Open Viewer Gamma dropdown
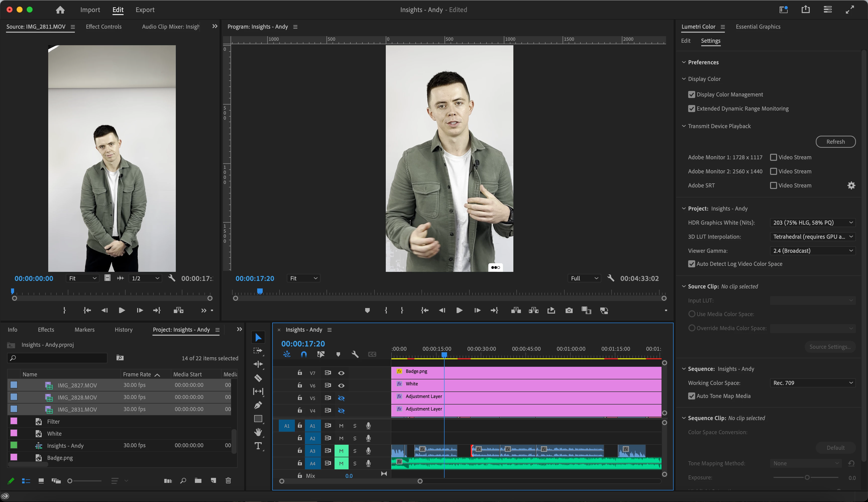 [812, 250]
